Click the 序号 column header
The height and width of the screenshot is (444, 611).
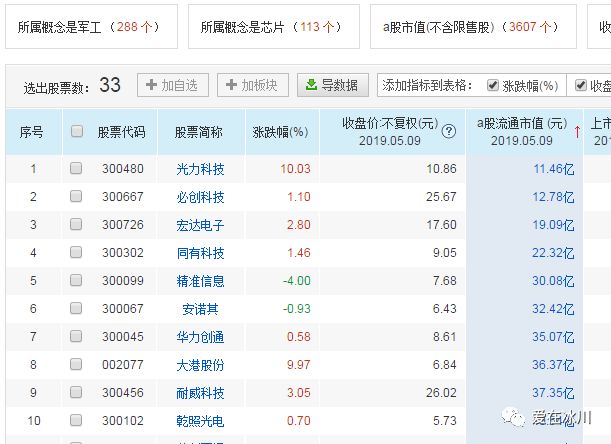click(x=32, y=132)
